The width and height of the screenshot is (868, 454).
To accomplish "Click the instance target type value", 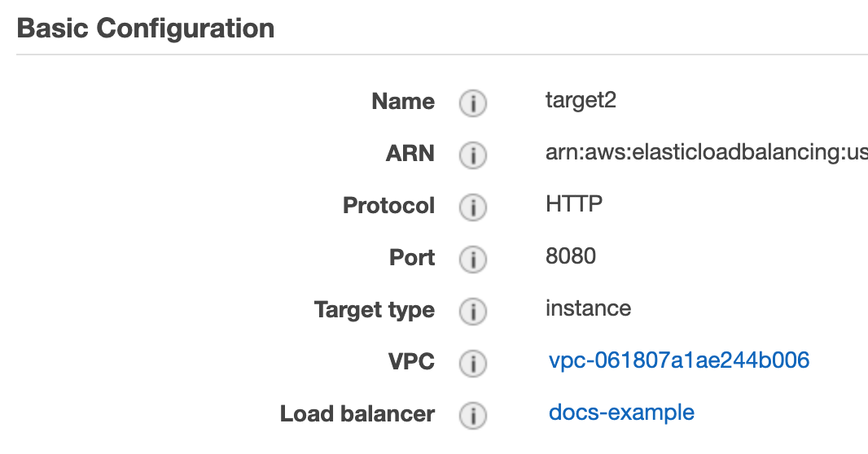I will coord(588,309).
